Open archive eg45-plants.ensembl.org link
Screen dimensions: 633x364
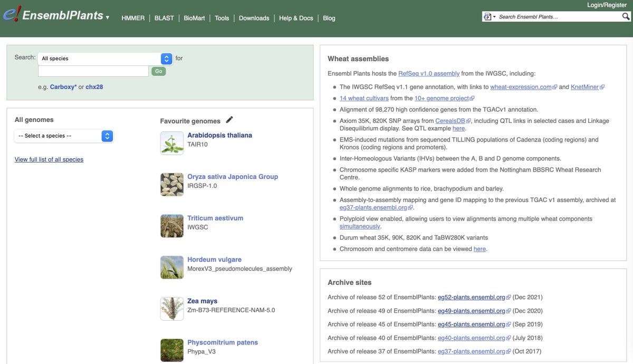click(472, 324)
